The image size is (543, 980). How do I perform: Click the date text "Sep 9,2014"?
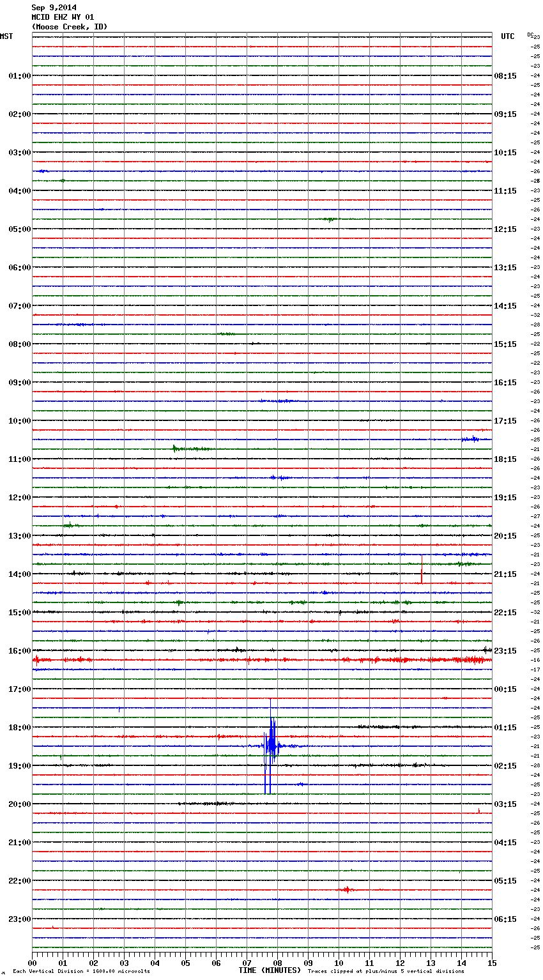tap(54, 8)
